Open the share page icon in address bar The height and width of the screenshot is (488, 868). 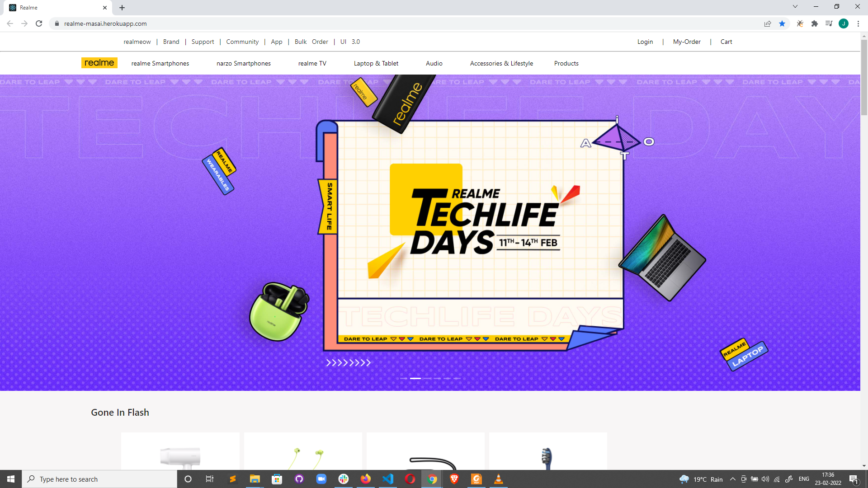pos(768,23)
